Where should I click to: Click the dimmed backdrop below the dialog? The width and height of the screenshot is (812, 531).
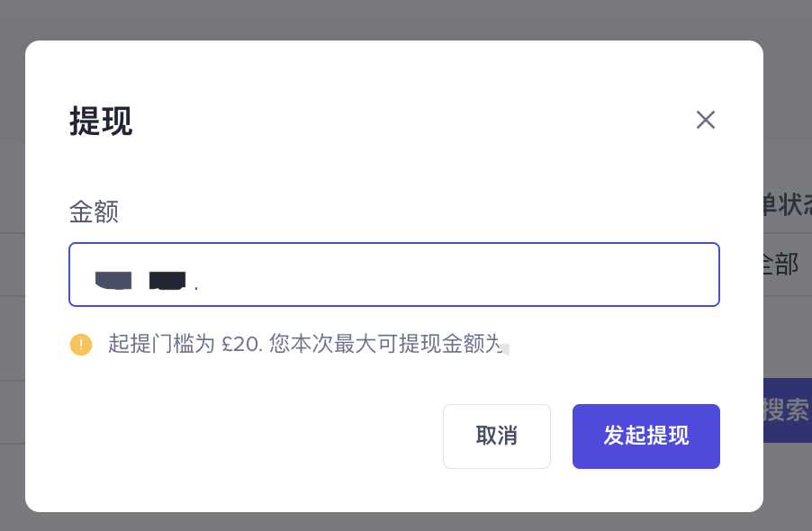pos(405,522)
